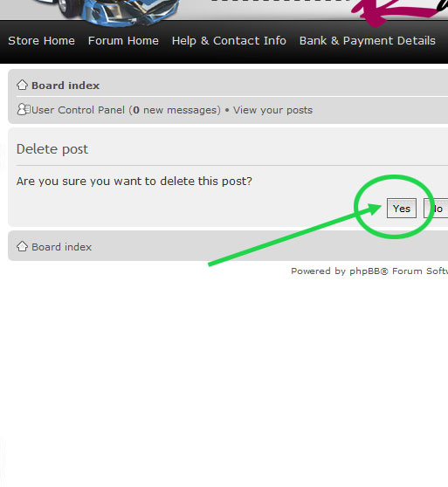Follow the Board index link in footer bar
This screenshot has width=448, height=487.
61,247
